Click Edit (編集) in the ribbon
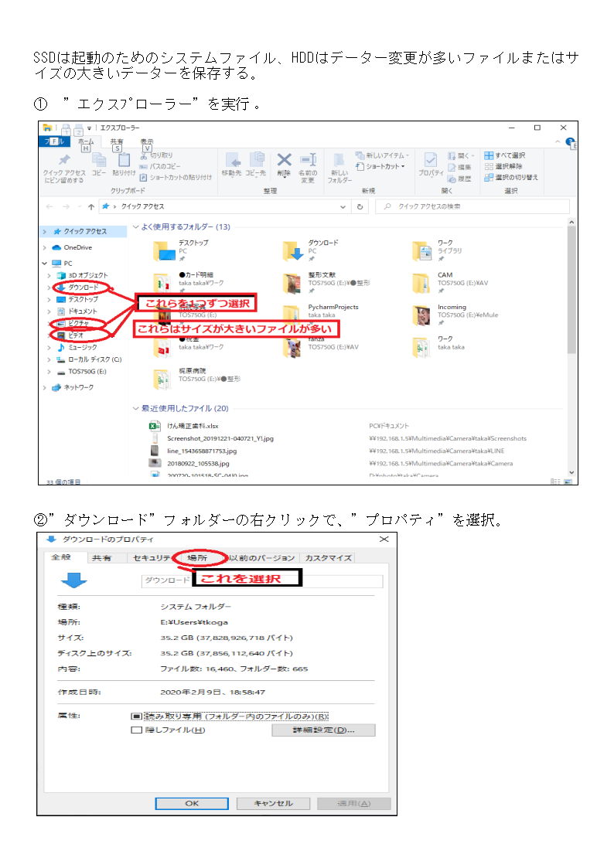This screenshot has width=614, height=868. [x=459, y=167]
